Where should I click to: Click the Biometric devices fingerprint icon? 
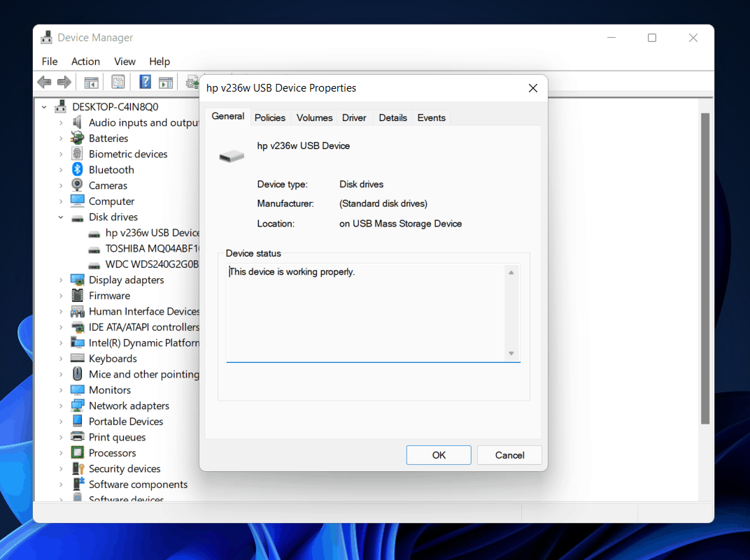78,154
